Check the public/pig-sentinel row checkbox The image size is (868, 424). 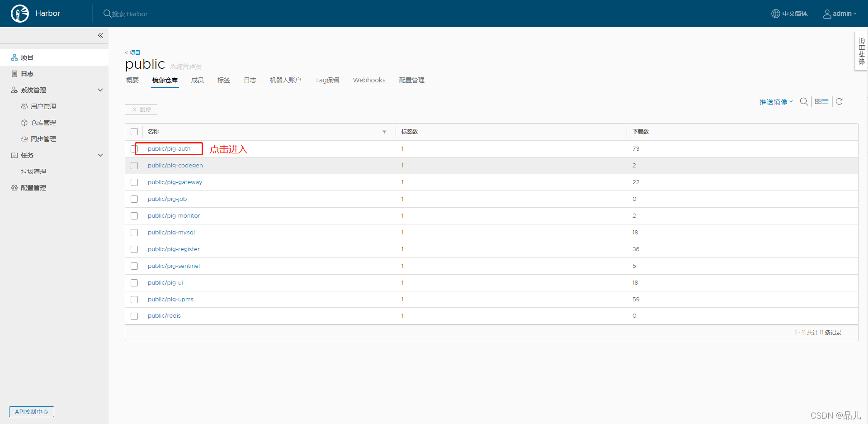134,266
